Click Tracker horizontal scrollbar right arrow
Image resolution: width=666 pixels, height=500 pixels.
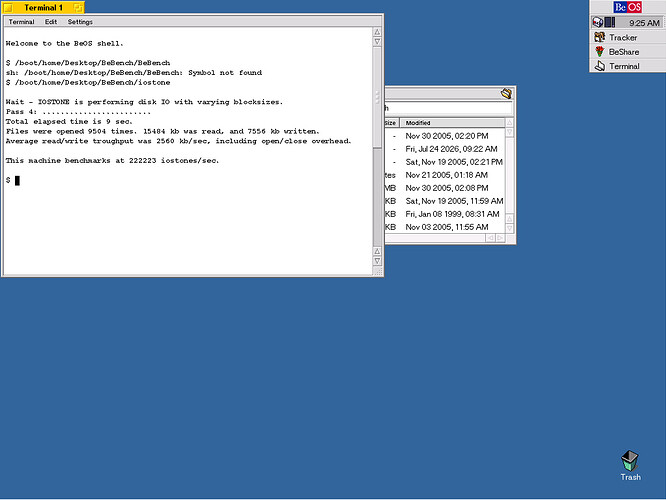(x=500, y=238)
